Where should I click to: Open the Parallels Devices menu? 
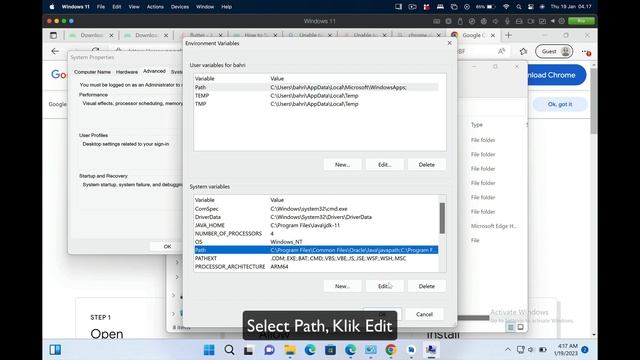(x=180, y=7)
